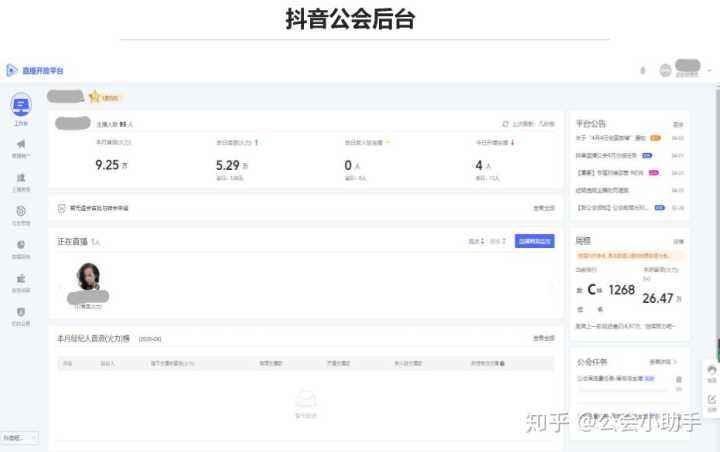Click the up-arrow icon beside the 5.29 stat label
Screen dimensions: 720x452
coord(256,143)
